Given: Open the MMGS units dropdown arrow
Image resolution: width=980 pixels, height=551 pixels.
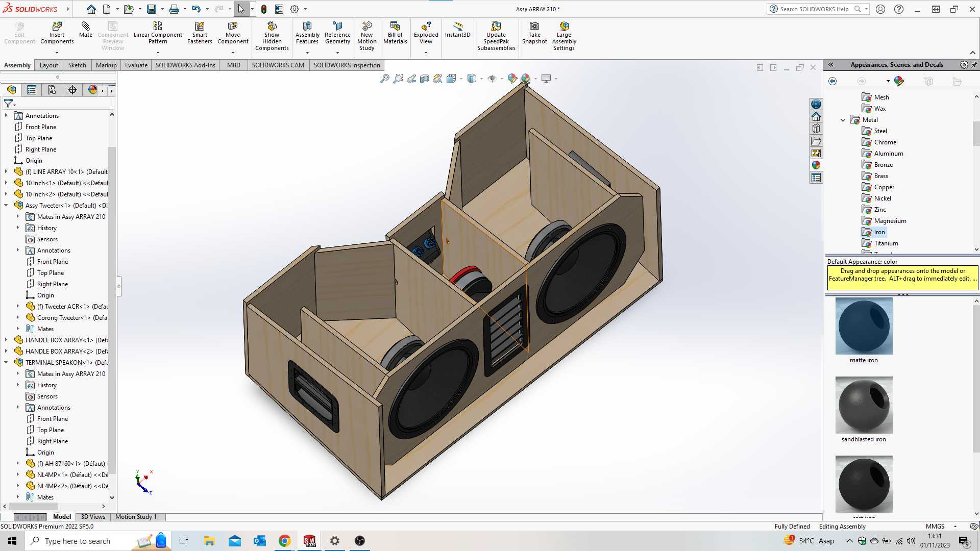Looking at the screenshot, I should coord(955,527).
